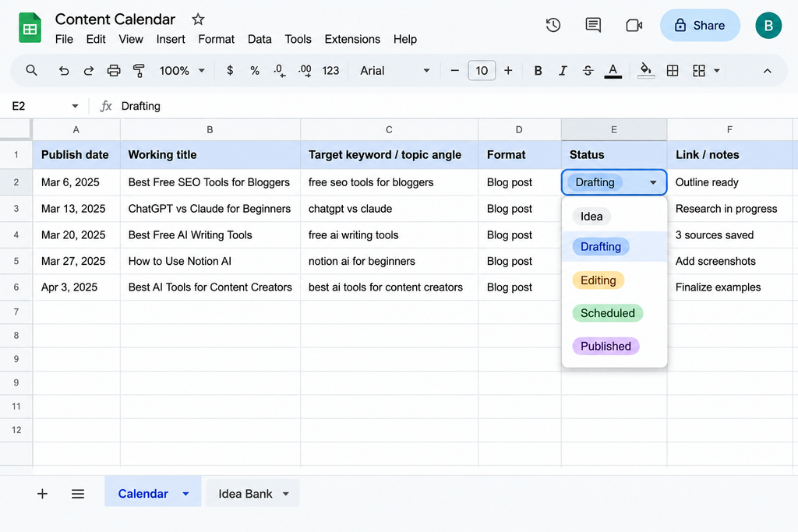
Task: Add a new sheet with plus icon
Action: tap(42, 493)
